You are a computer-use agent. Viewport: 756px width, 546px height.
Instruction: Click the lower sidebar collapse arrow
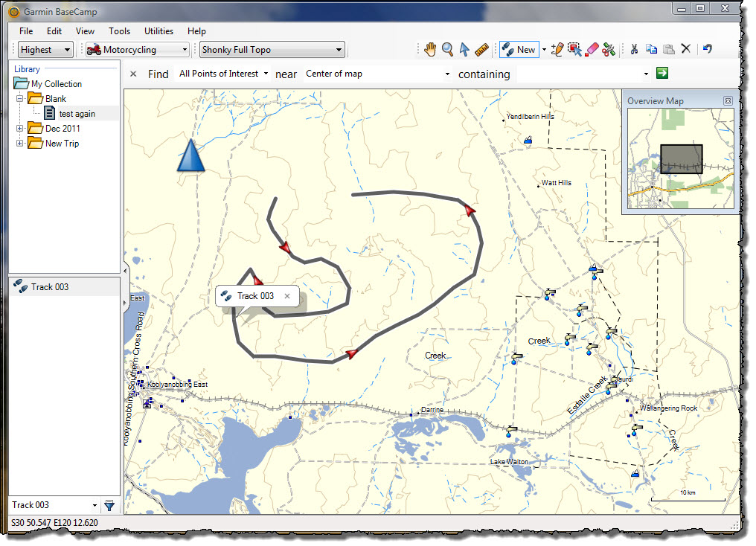coord(125,303)
